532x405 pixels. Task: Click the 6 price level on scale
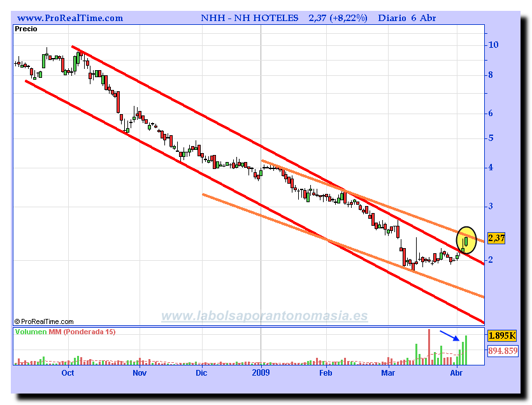(x=490, y=114)
